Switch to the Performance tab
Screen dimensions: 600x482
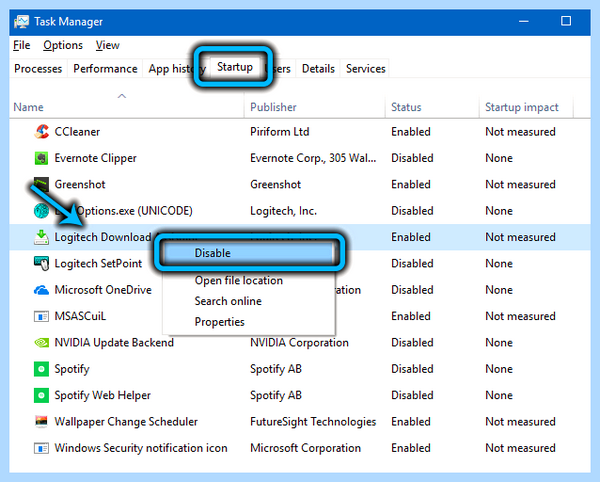[105, 68]
